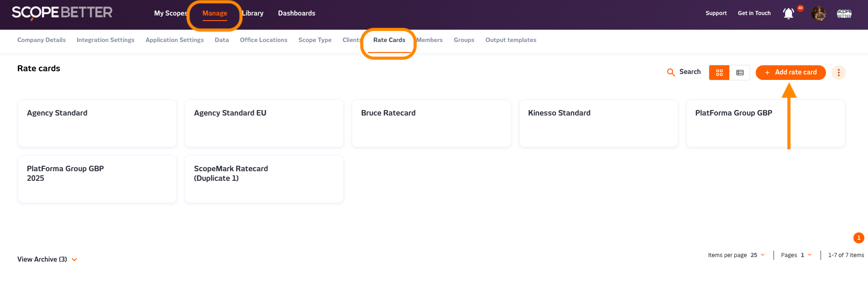Click the search magnifier icon

[671, 72]
